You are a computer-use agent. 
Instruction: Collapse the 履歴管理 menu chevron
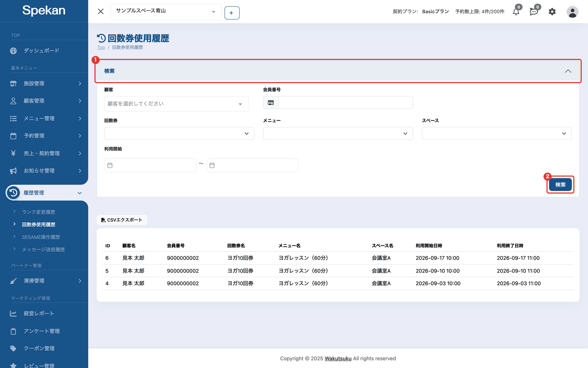[x=80, y=193]
